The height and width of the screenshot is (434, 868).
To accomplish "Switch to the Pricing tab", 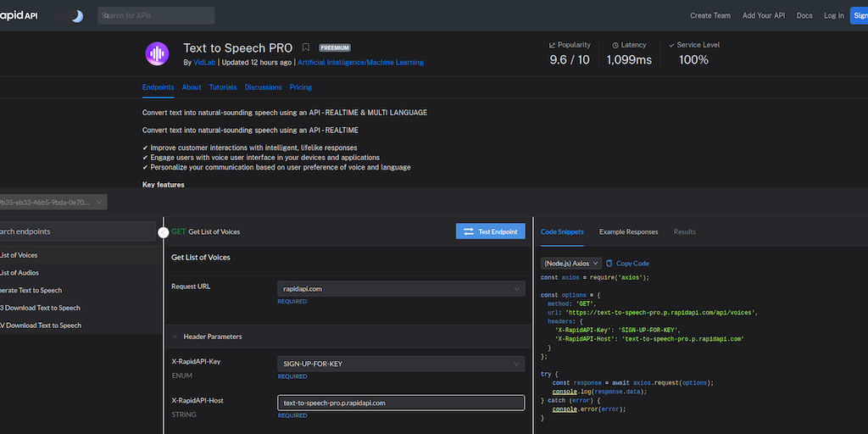I will pyautogui.click(x=300, y=87).
